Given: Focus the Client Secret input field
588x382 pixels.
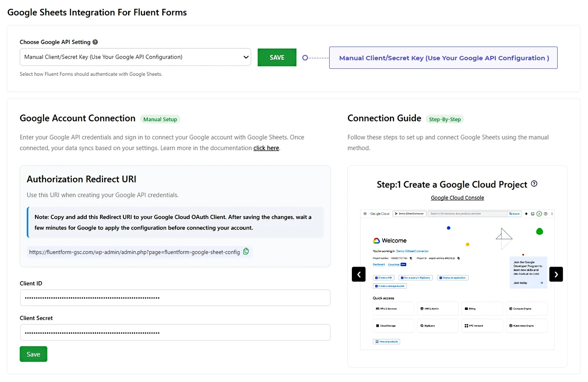Looking at the screenshot, I should tap(175, 332).
